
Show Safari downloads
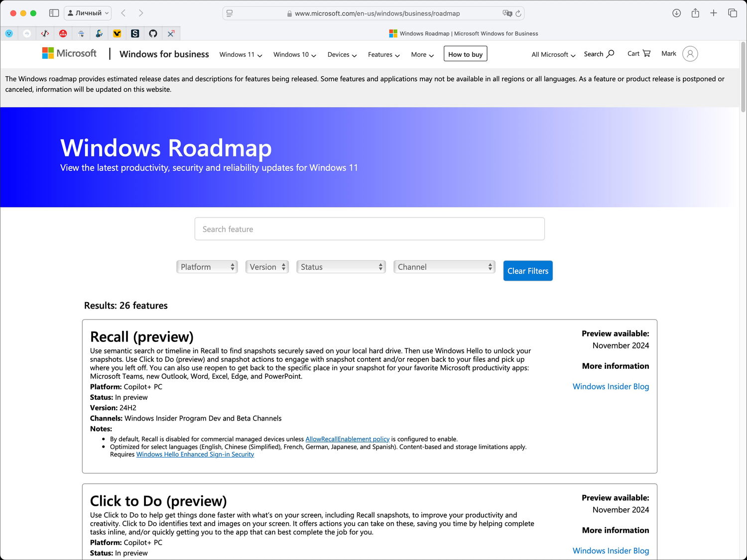point(676,13)
